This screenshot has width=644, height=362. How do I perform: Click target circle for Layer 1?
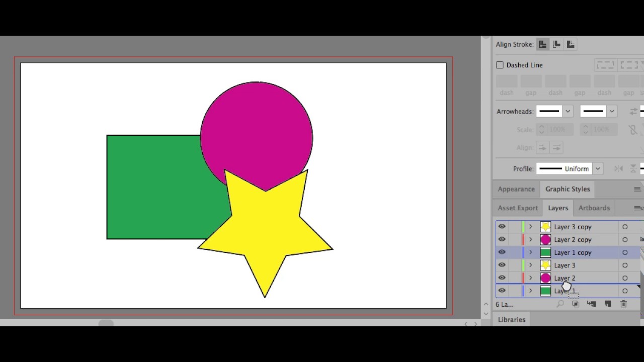tap(625, 291)
